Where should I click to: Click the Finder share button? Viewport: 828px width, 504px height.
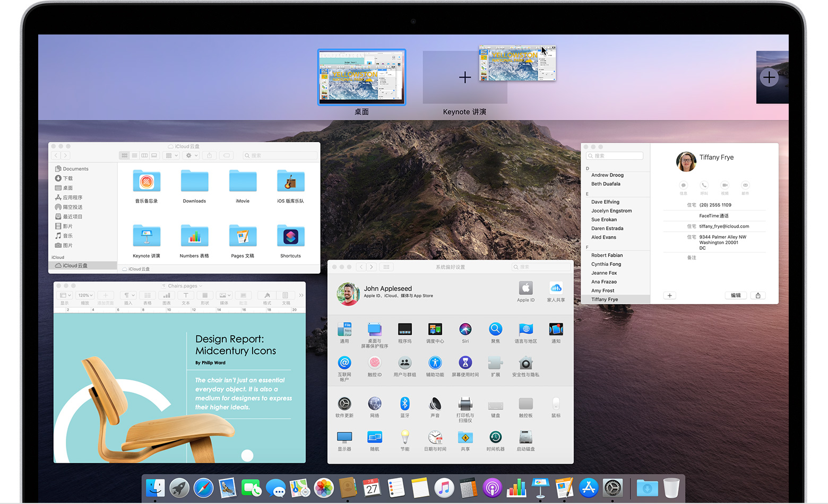(210, 155)
